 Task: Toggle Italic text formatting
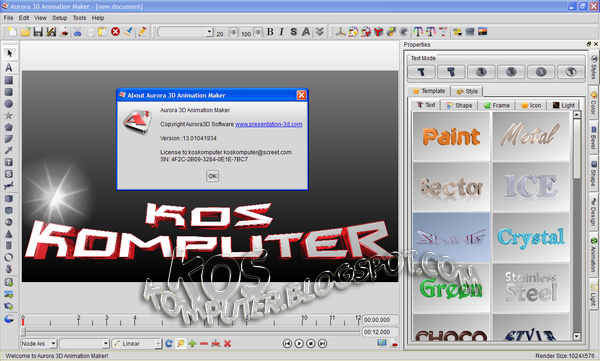click(x=282, y=32)
